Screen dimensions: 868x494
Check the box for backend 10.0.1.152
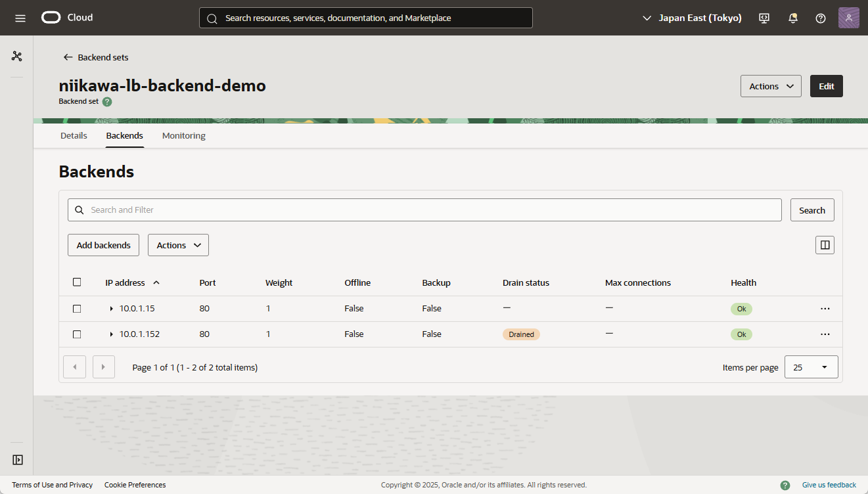[77, 334]
